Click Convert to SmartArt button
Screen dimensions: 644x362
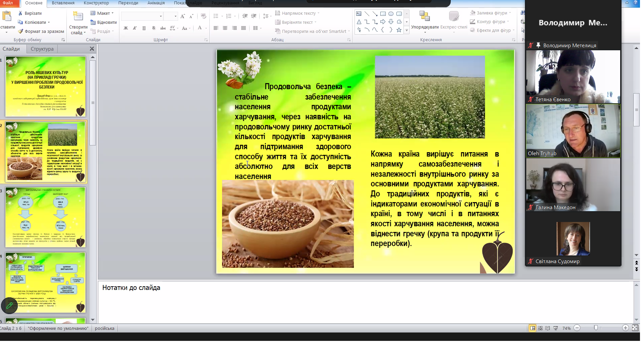point(312,31)
